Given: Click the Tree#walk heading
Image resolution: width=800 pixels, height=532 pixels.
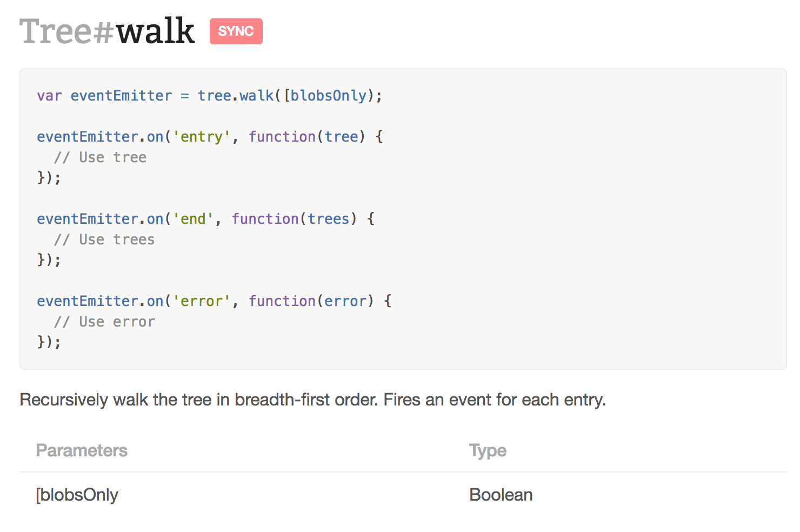Looking at the screenshot, I should (107, 31).
